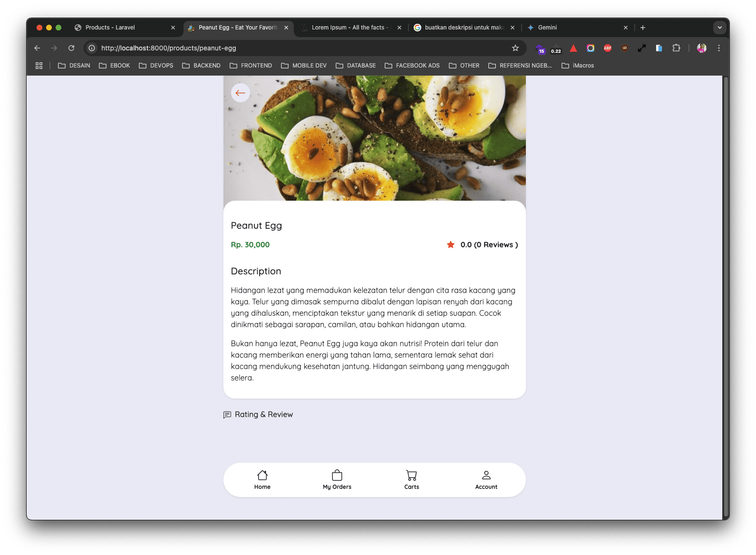Open the FACEBOOK ADS bookmark folder
Image resolution: width=756 pixels, height=555 pixels.
coord(412,66)
